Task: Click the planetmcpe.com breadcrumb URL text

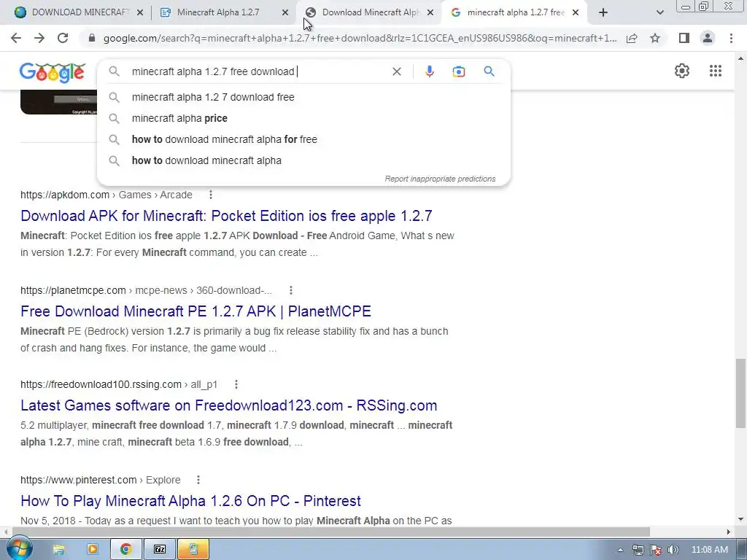Action: pos(146,290)
